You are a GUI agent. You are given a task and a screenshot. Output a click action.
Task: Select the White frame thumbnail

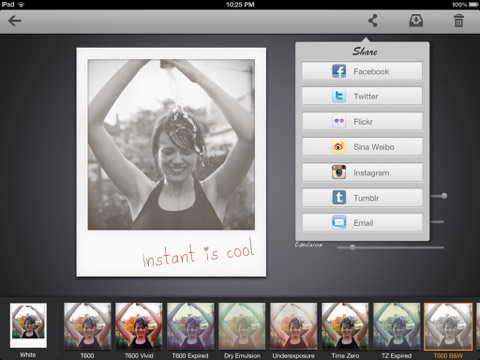[28, 325]
